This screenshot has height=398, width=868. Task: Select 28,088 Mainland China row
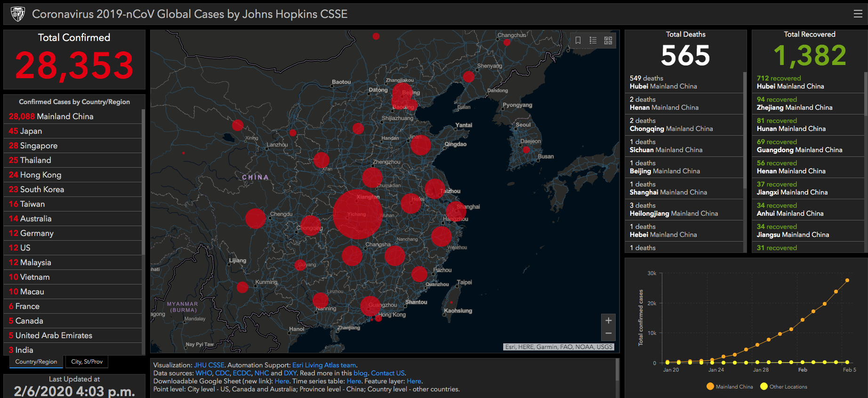tap(72, 116)
